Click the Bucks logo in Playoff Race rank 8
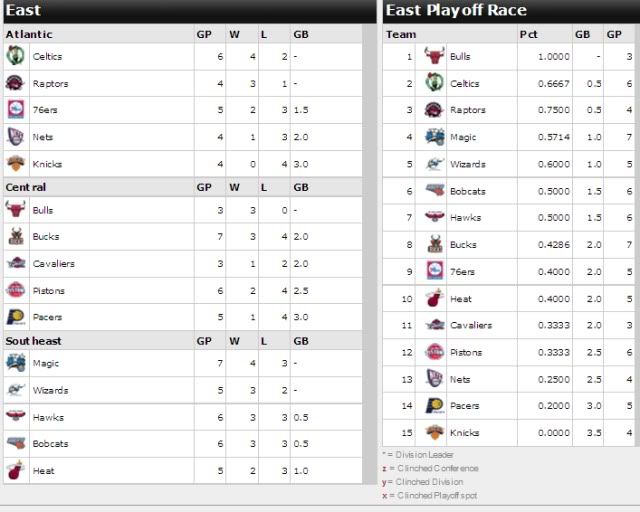Image resolution: width=640 pixels, height=512 pixels. 434,244
